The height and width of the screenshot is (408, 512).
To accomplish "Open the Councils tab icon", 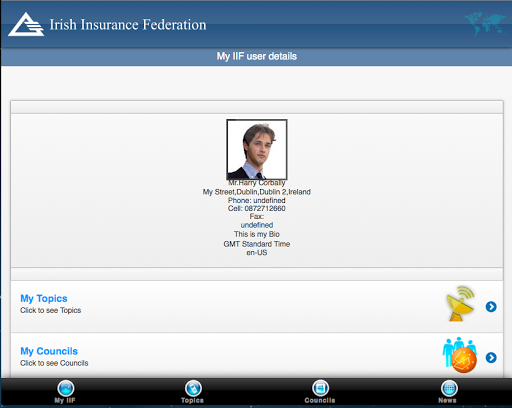I will (x=320, y=388).
